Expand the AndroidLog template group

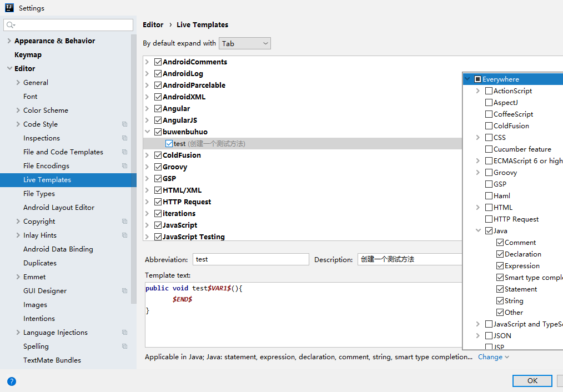[x=147, y=74]
